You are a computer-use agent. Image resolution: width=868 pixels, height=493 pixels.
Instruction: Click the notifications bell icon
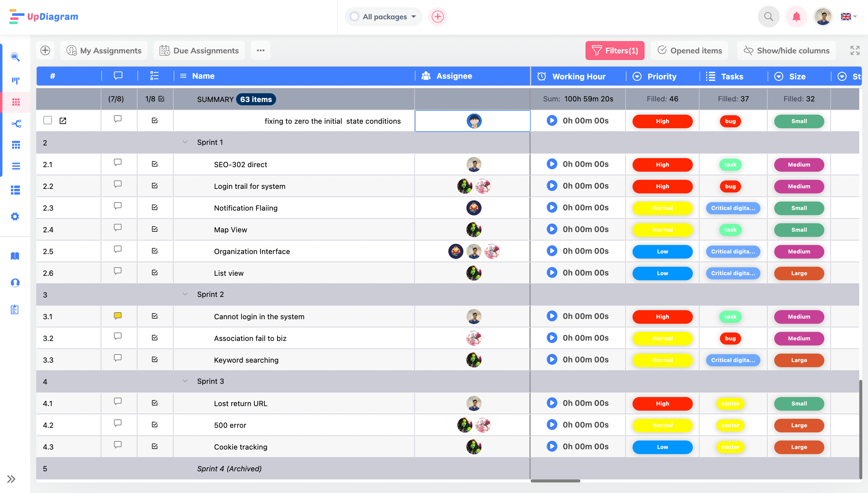pyautogui.click(x=797, y=17)
